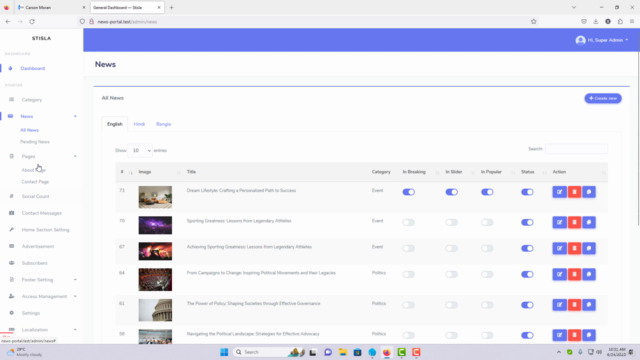Viewport: 640px width, 360px height.
Task: Copy the Power of Policy news row
Action: 589,305
